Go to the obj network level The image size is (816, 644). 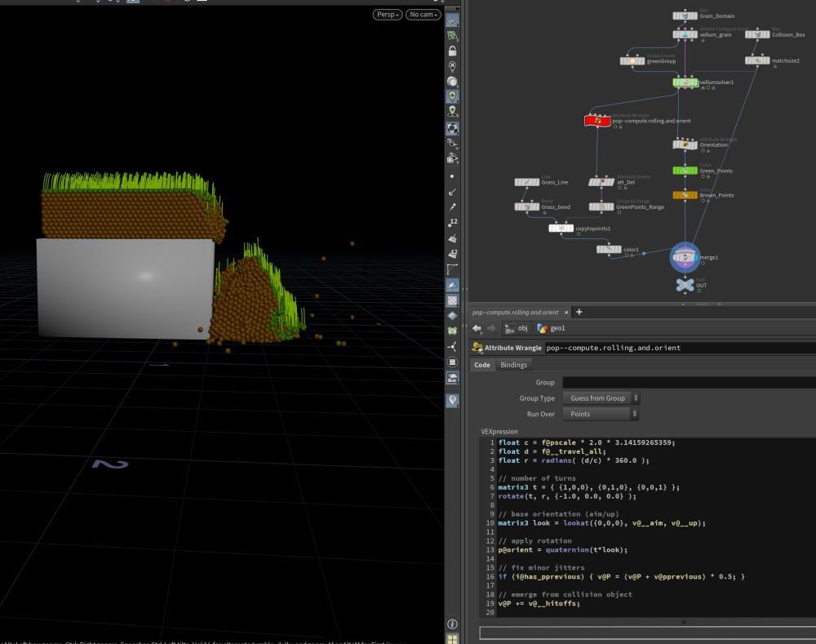point(517,328)
